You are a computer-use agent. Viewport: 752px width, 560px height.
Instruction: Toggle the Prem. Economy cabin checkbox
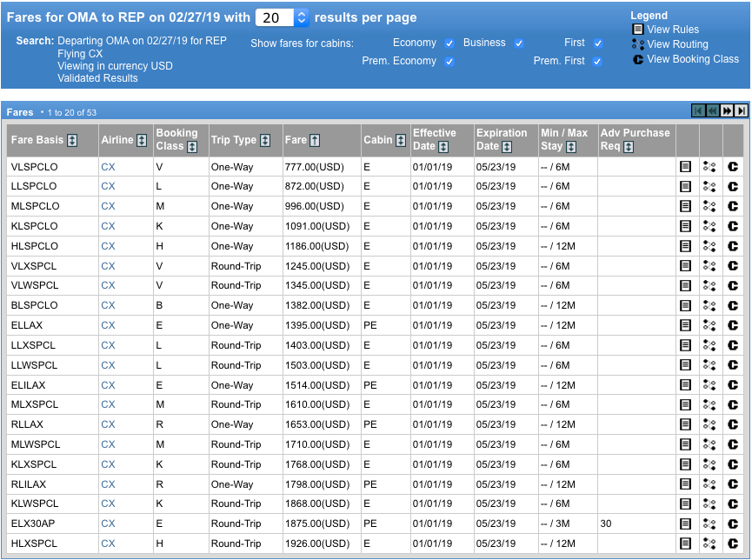(449, 62)
